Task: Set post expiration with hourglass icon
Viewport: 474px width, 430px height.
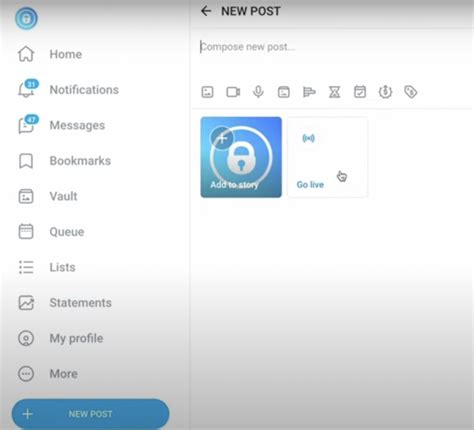Action: 334,92
